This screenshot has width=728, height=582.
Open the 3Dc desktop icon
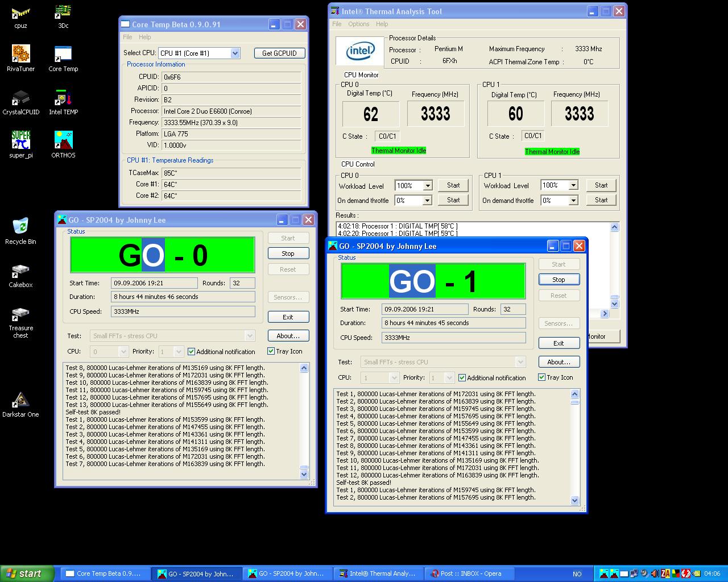tap(63, 16)
